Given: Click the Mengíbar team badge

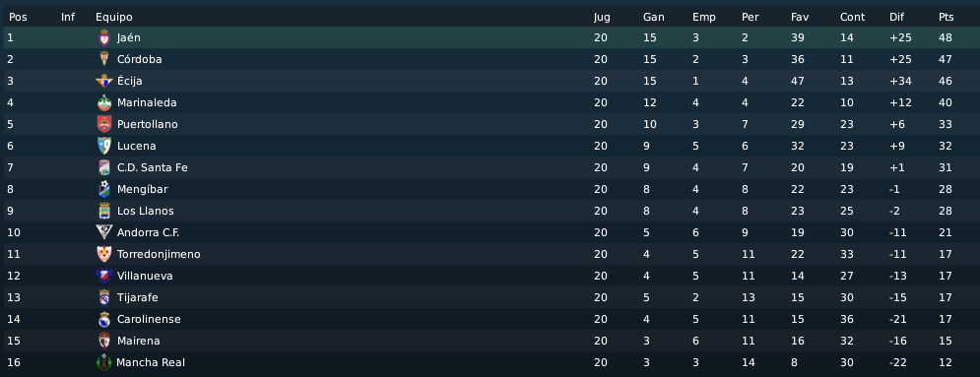Looking at the screenshot, I should point(104,189).
